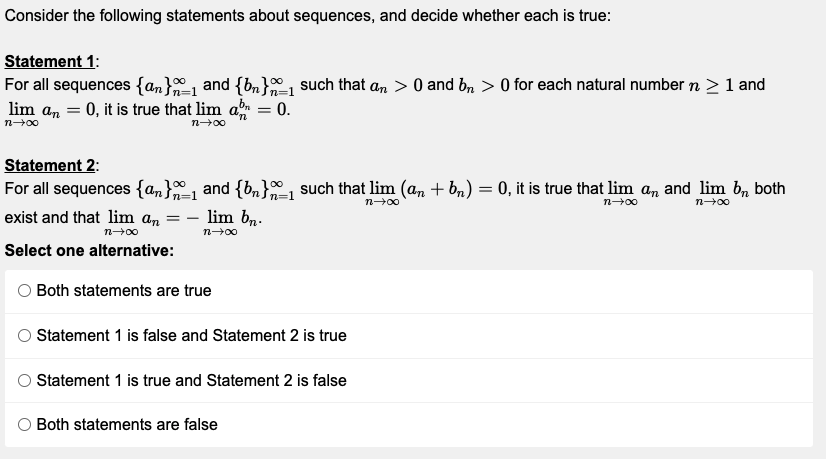
Task: Click the limit of a_n to the power b_n
Action: click(242, 112)
